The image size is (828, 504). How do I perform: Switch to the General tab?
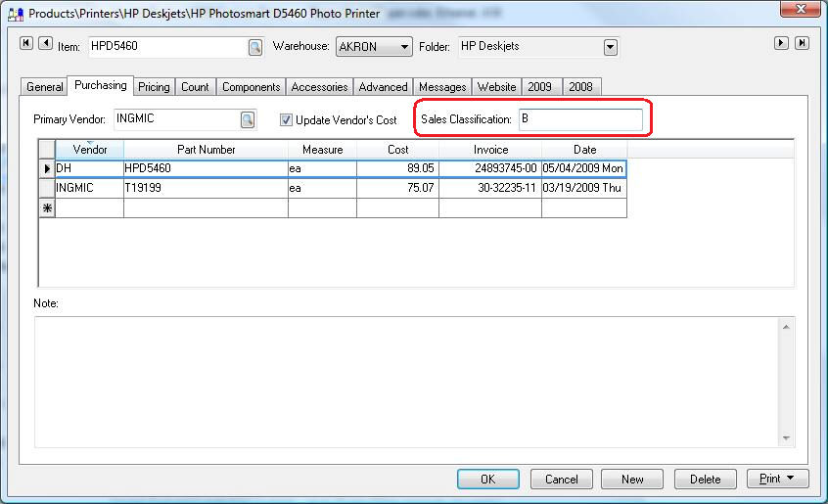tap(44, 87)
